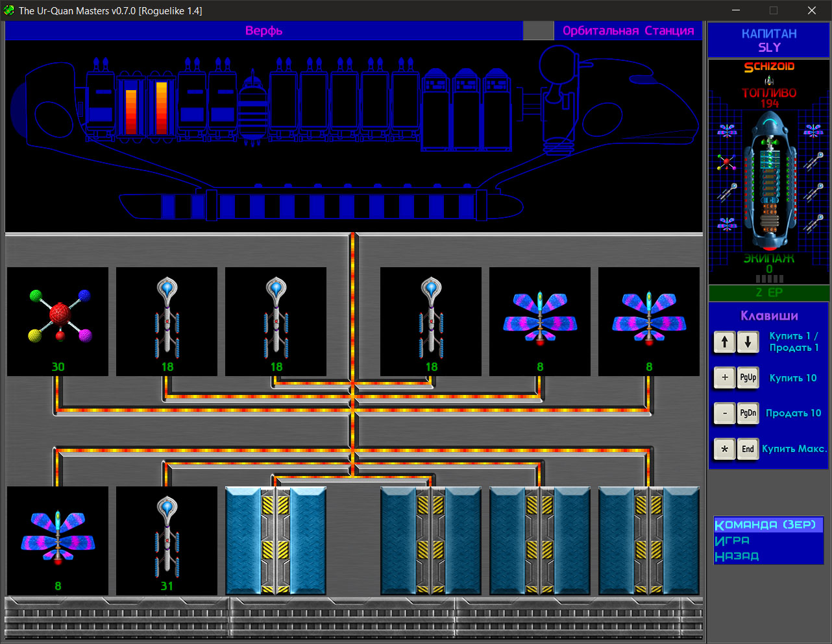
Task: Open the closed bay door beside the 31 cruiser
Action: click(x=276, y=541)
